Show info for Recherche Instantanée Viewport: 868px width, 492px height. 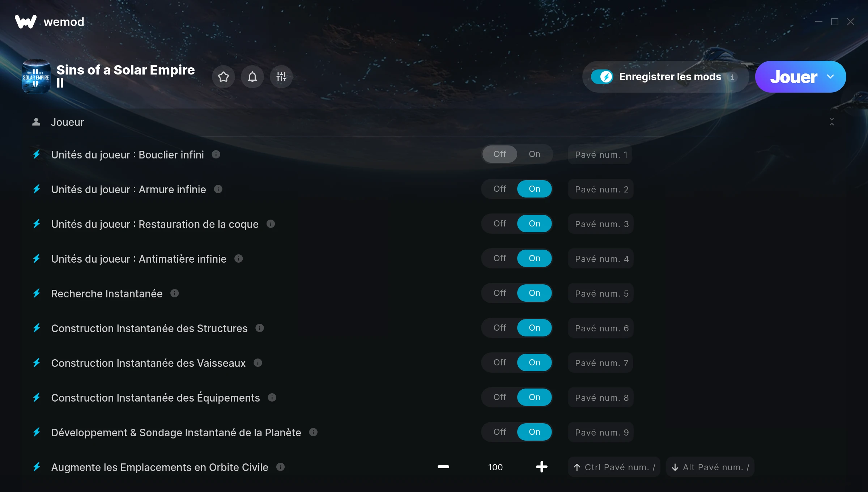(175, 293)
